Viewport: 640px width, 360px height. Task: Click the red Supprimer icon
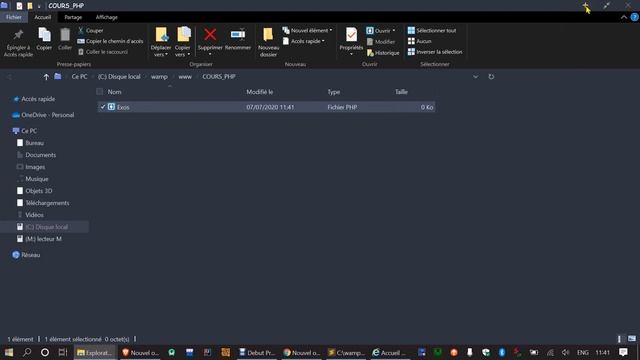pos(210,35)
